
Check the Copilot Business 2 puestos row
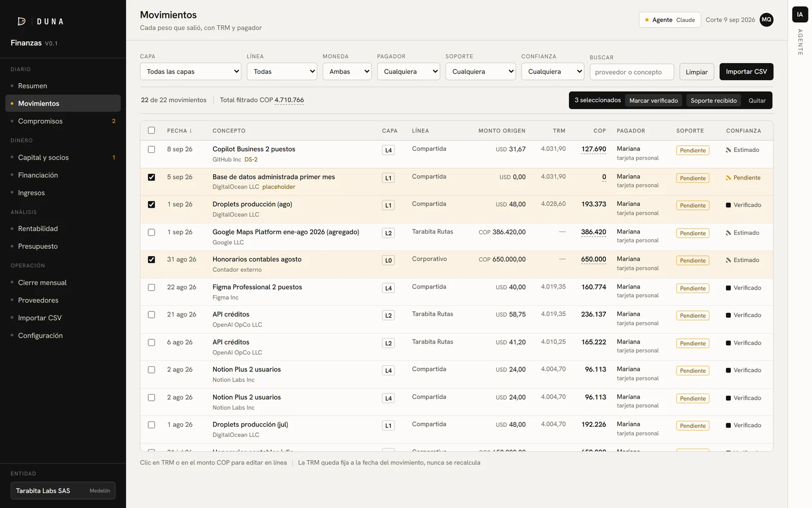point(151,149)
